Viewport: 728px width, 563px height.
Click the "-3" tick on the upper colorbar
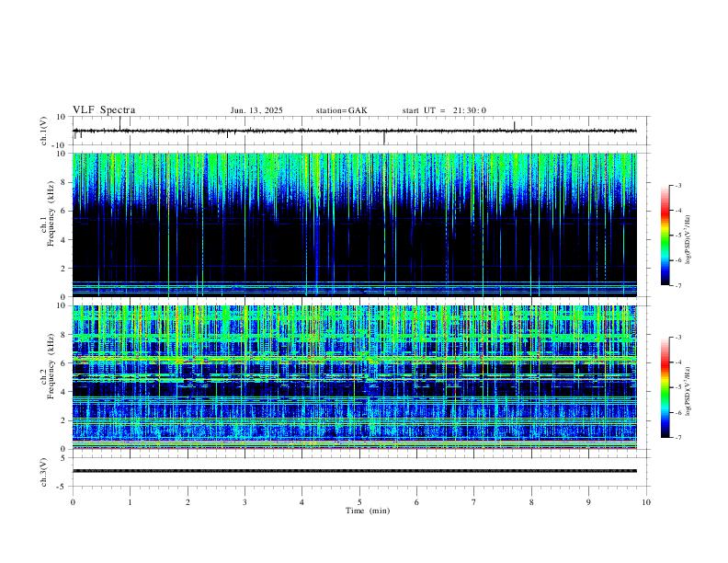pyautogui.click(x=677, y=185)
